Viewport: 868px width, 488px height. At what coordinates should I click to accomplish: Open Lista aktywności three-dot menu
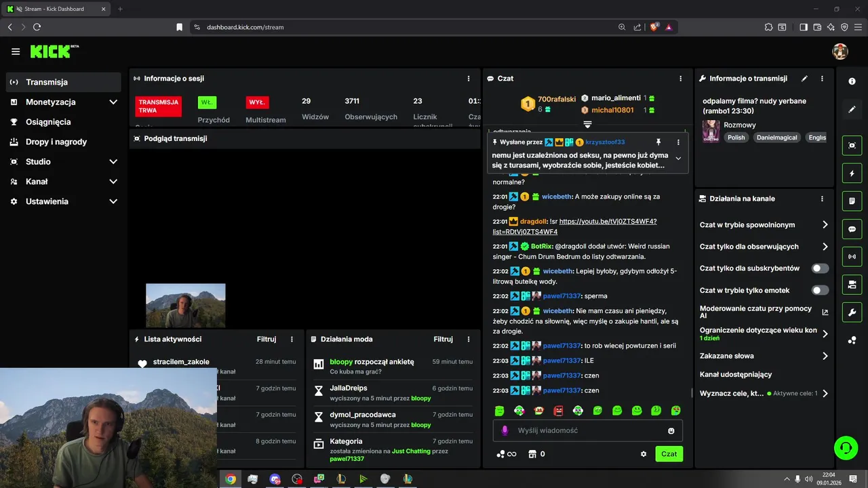[x=292, y=339]
